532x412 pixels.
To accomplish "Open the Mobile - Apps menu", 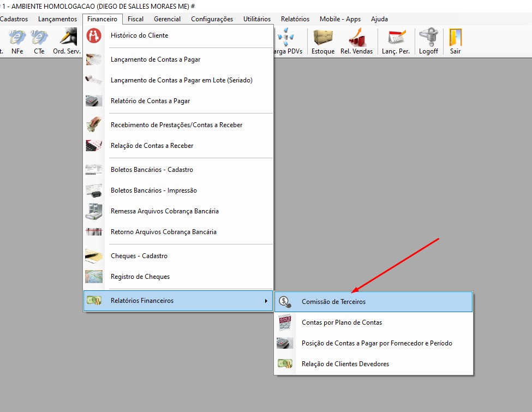I will point(340,19).
